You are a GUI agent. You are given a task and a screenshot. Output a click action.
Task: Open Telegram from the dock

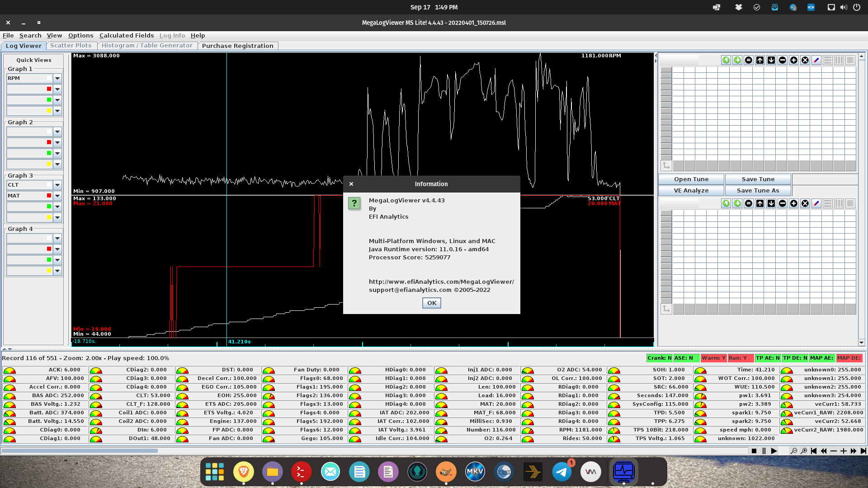point(561,471)
